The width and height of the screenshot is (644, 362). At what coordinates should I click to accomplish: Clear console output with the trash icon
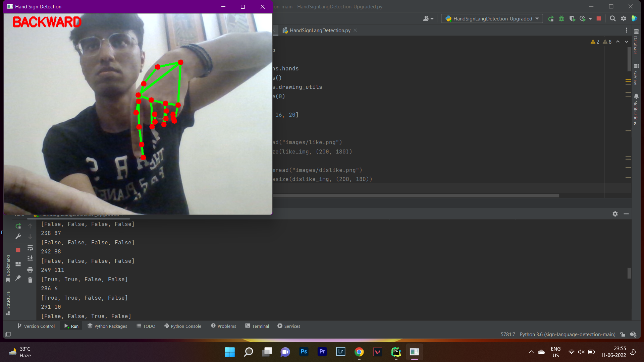pos(30,280)
